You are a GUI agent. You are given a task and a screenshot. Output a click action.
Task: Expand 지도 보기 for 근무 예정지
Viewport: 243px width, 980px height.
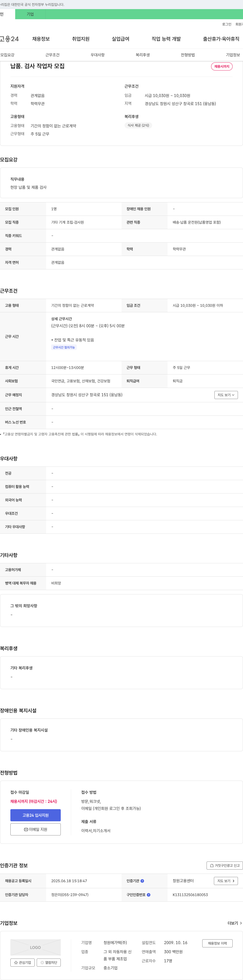coord(226,395)
